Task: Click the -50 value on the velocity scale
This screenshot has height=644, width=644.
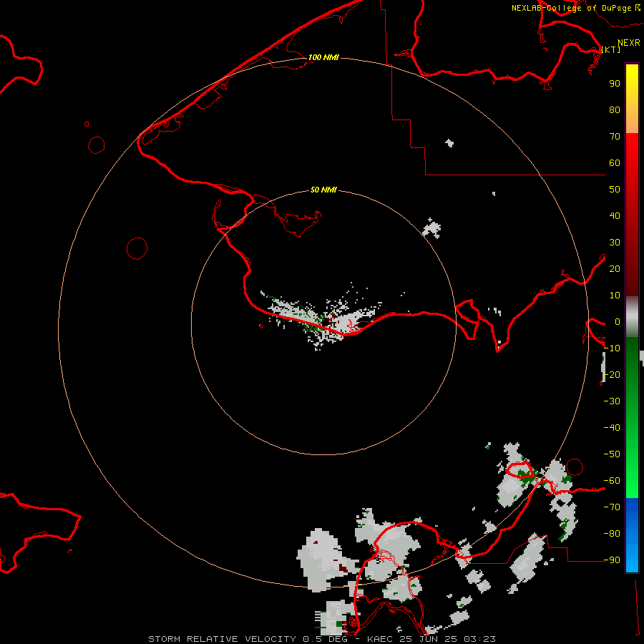Action: [x=612, y=454]
